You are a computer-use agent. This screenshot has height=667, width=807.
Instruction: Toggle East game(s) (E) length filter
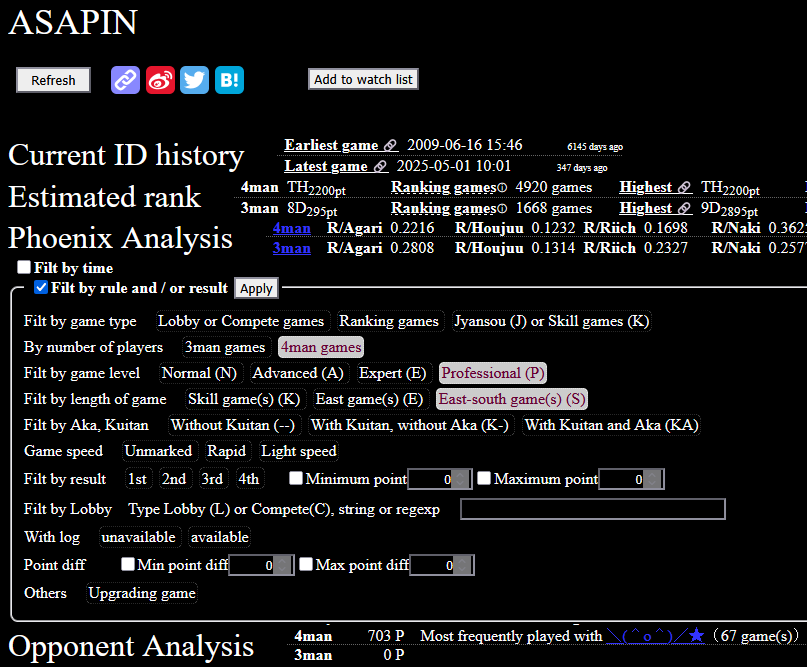369,399
